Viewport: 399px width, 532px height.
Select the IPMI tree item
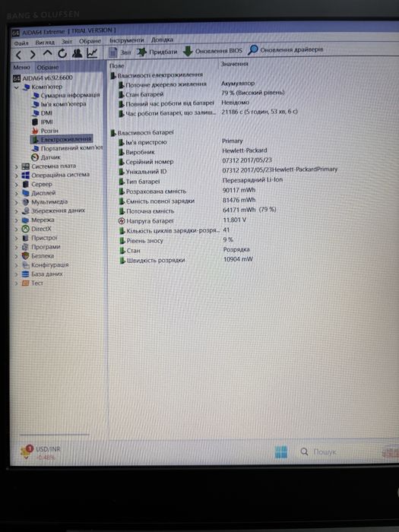point(43,122)
